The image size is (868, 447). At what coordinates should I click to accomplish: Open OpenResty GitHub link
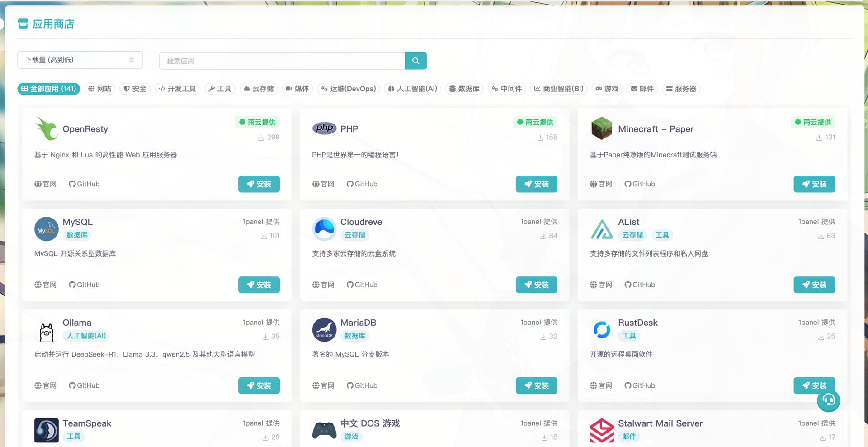point(84,184)
